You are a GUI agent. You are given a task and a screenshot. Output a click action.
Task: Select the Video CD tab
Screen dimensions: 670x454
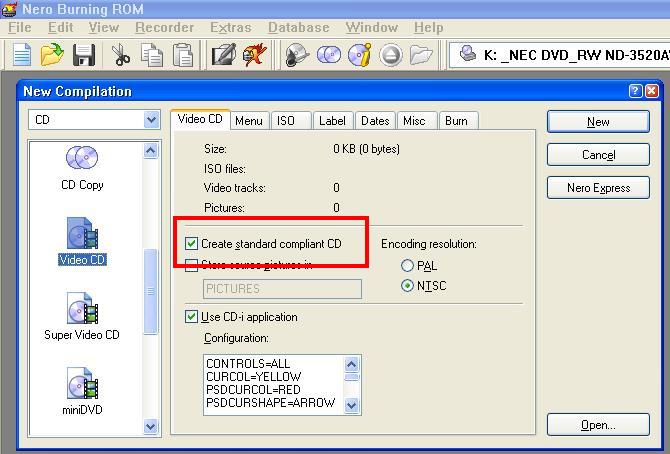point(200,119)
